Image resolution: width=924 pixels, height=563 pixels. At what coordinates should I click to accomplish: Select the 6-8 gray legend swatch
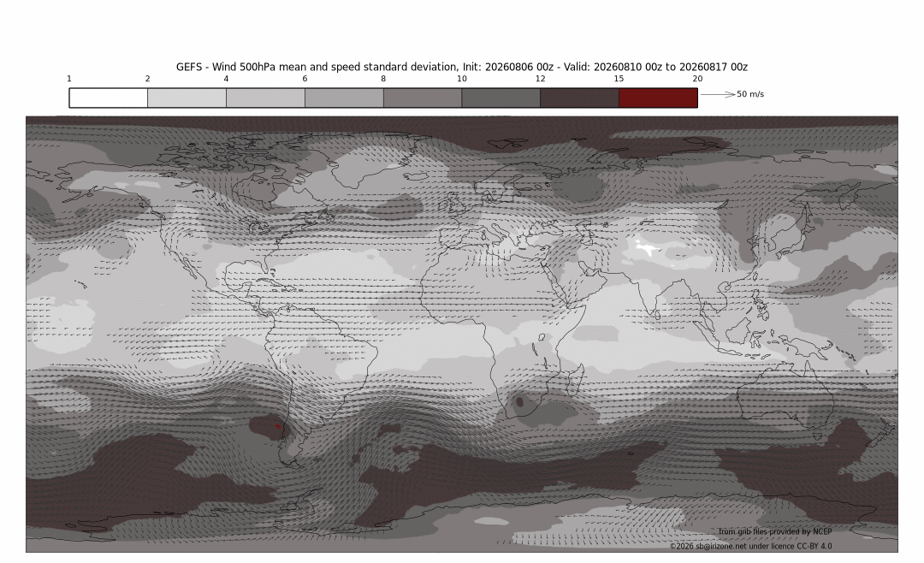point(344,98)
